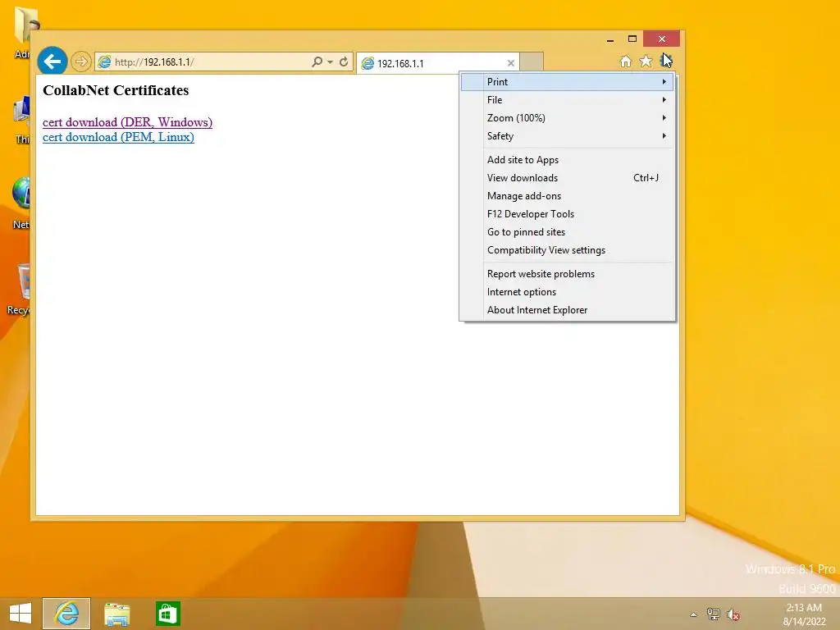This screenshot has height=630, width=840.
Task: Select the Network desktop icon
Action: pos(21,203)
